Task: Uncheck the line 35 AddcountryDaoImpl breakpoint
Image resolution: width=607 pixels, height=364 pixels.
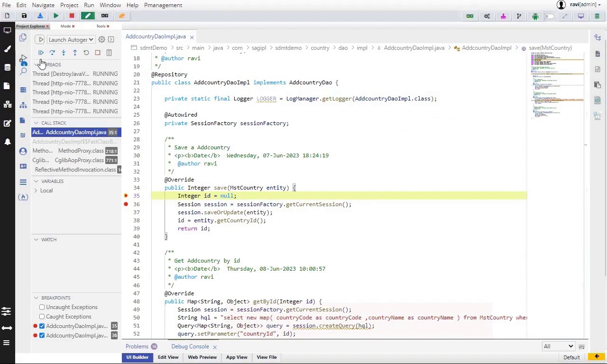Action: pos(42,326)
